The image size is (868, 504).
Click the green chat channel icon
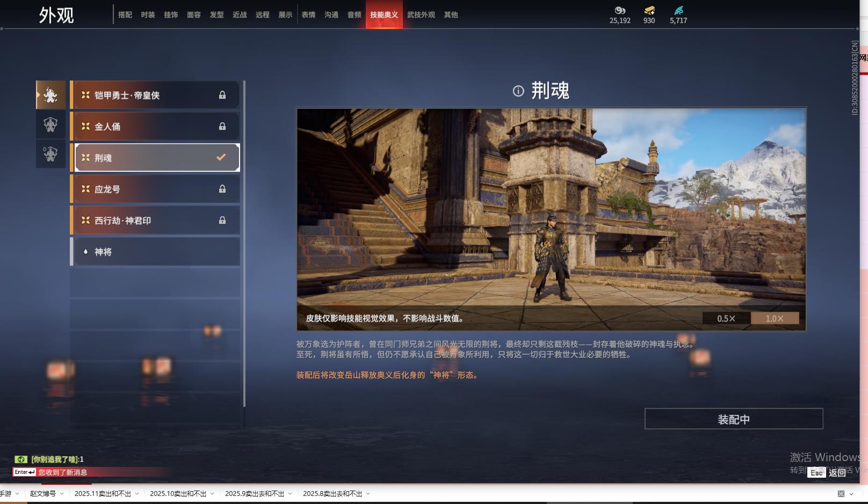(21, 459)
